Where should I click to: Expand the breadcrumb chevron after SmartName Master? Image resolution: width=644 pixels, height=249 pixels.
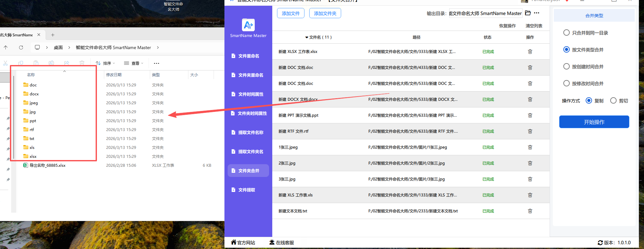[x=158, y=48]
